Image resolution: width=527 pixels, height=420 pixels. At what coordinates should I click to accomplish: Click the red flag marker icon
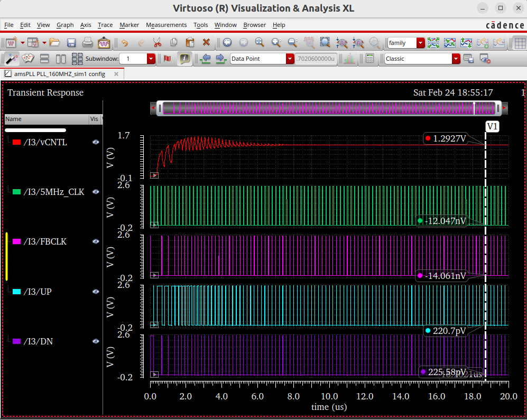click(168, 59)
